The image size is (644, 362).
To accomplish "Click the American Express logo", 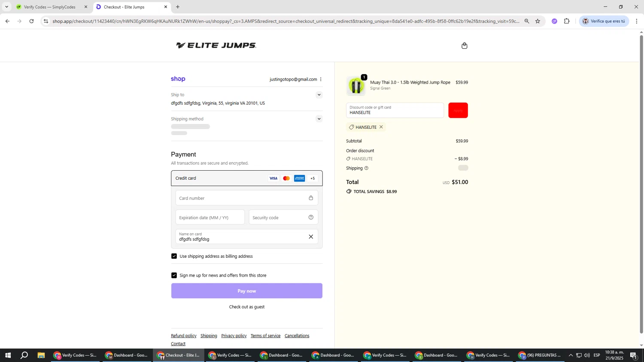I will tap(299, 178).
